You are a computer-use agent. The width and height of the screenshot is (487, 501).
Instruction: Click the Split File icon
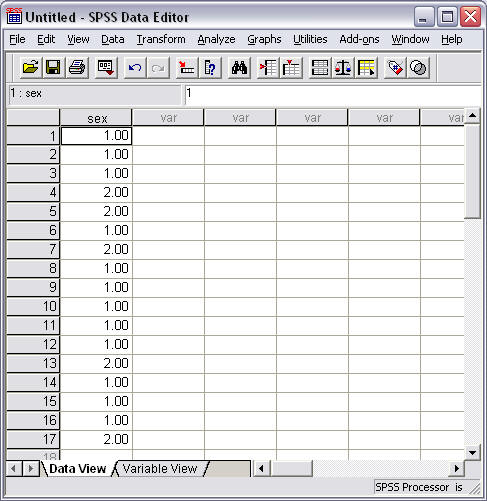click(x=320, y=68)
